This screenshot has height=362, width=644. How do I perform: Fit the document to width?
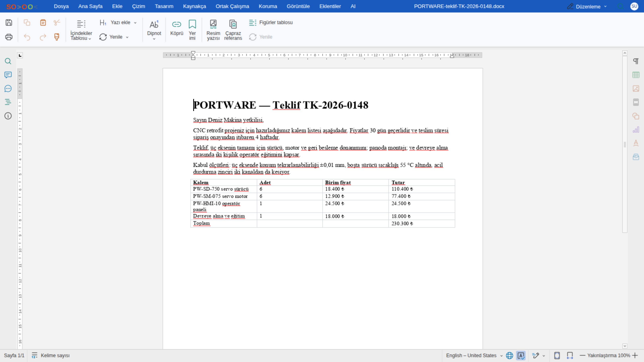pyautogui.click(x=570, y=355)
